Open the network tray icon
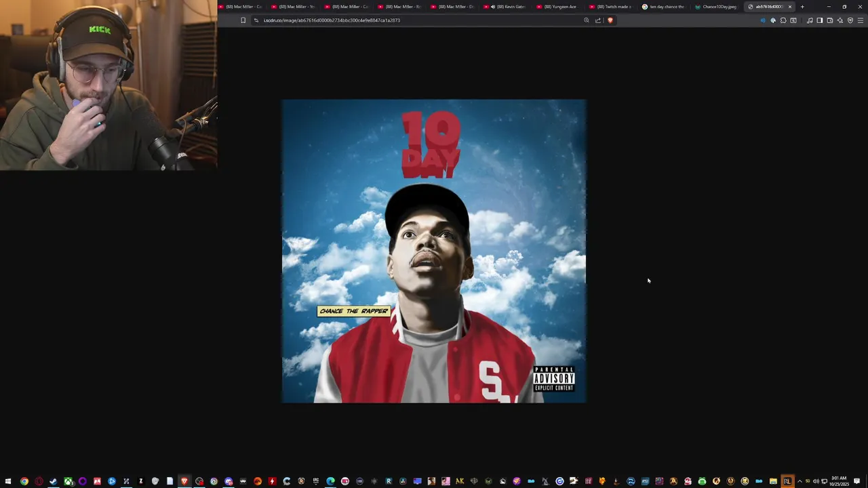 pyautogui.click(x=824, y=481)
